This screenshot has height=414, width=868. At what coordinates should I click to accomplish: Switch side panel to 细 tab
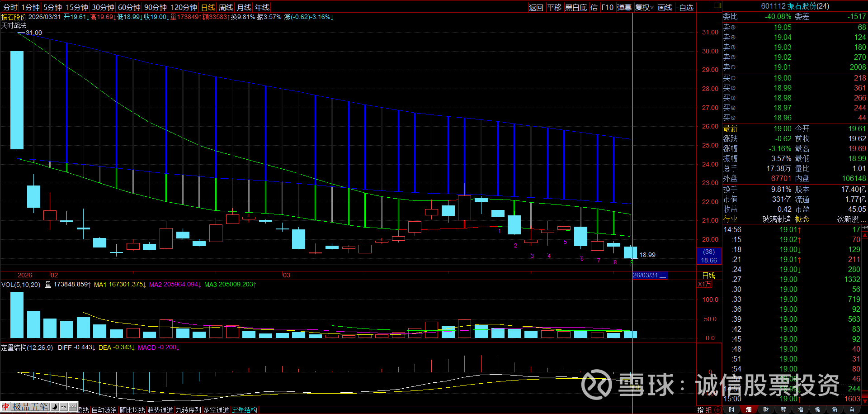pos(749,409)
